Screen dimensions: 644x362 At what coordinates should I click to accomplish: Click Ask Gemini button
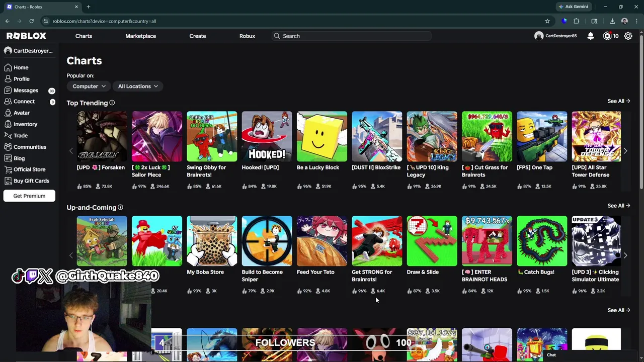(x=573, y=7)
